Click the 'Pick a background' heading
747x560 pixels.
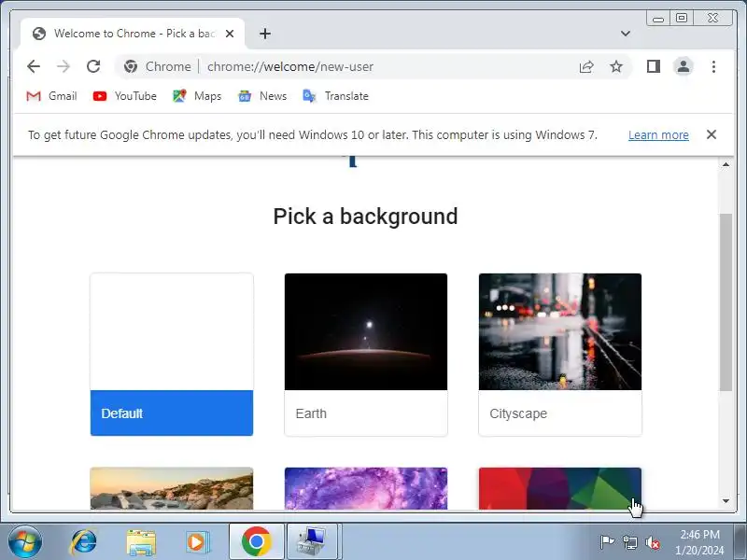click(x=365, y=217)
